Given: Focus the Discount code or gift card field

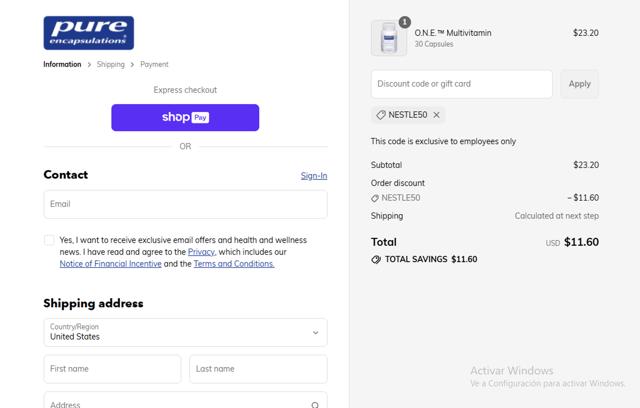Looking at the screenshot, I should [462, 84].
